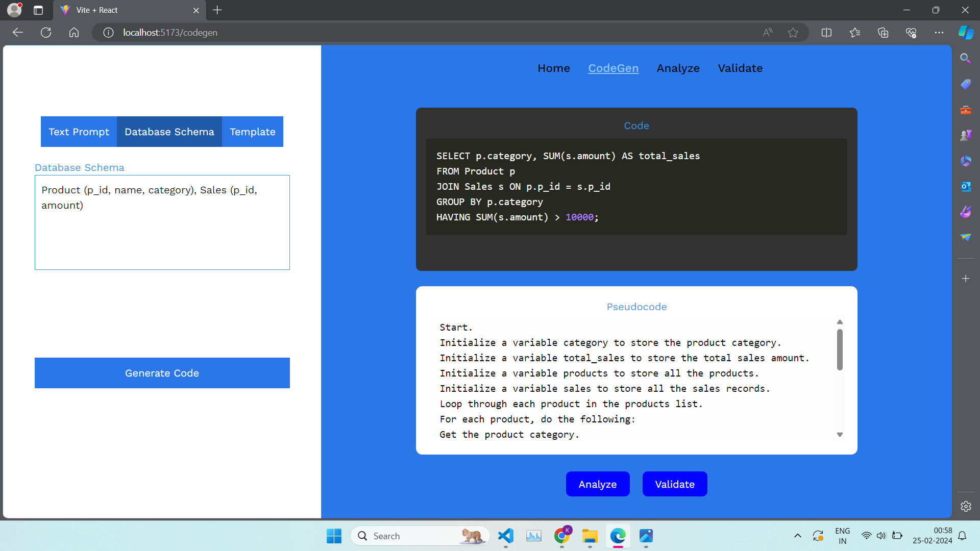
Task: Open browser Collections icon
Action: tap(883, 33)
